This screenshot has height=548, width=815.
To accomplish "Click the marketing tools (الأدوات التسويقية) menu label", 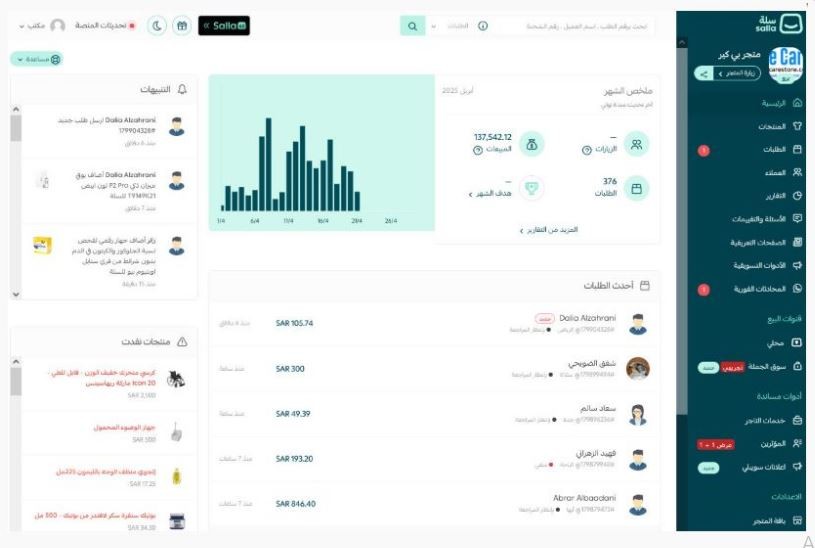I will pos(759,265).
